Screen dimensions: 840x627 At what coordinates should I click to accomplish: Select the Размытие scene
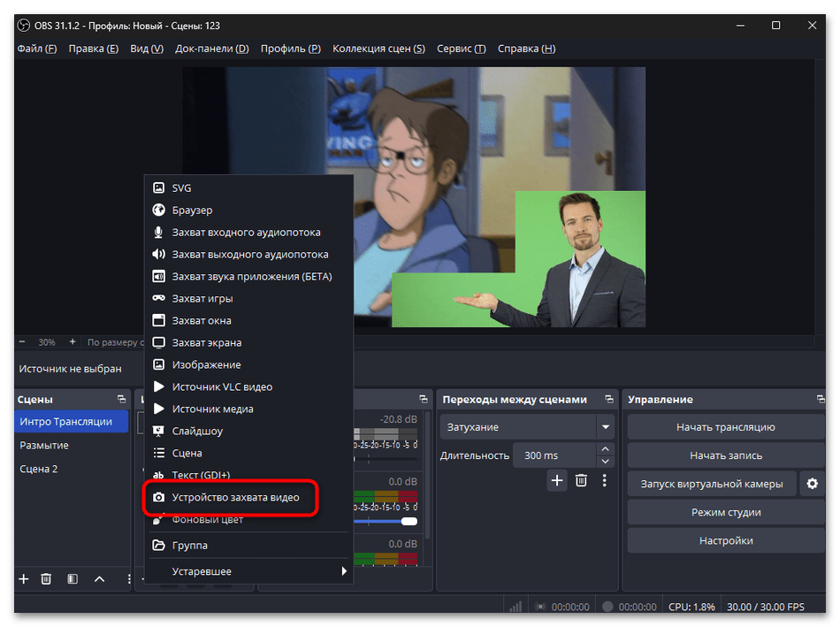pyautogui.click(x=72, y=446)
